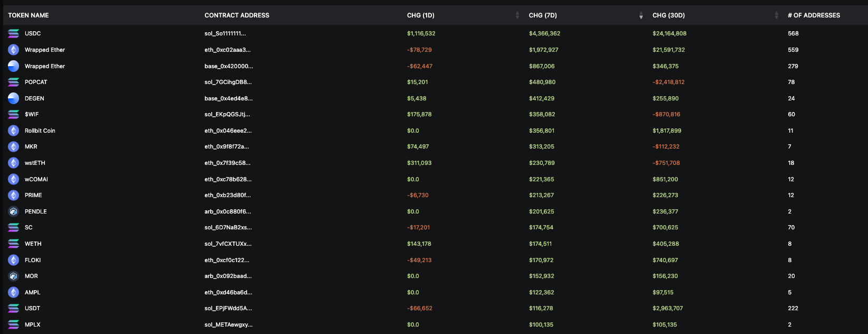
Task: Open the Rollbit Coin token name
Action: (40, 131)
